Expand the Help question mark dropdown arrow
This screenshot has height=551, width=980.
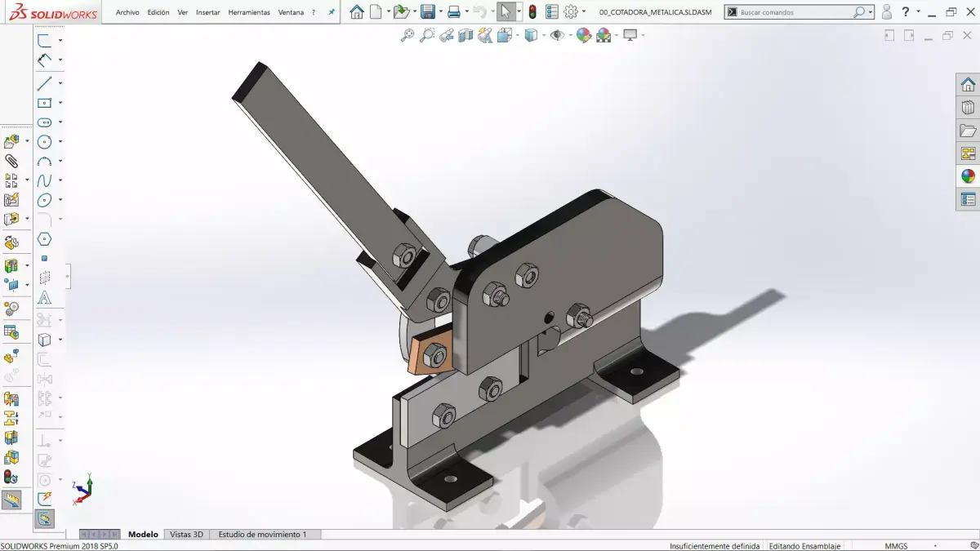(919, 12)
